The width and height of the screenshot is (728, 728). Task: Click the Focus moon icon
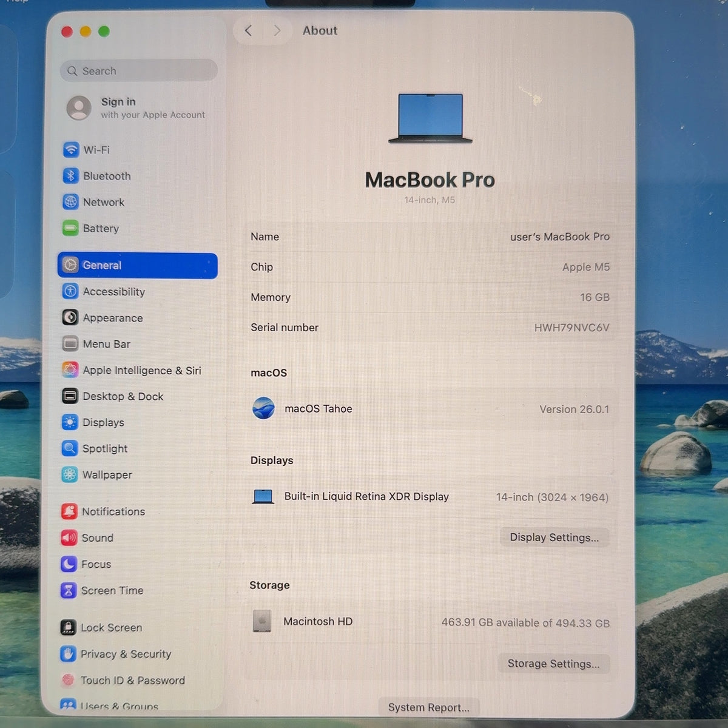[69, 564]
